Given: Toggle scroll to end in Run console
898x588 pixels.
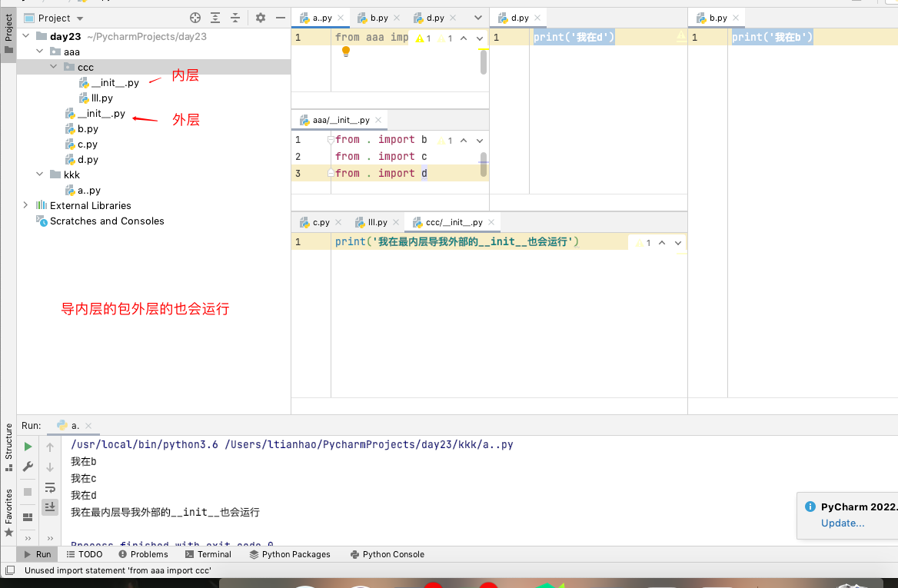Looking at the screenshot, I should (x=50, y=507).
